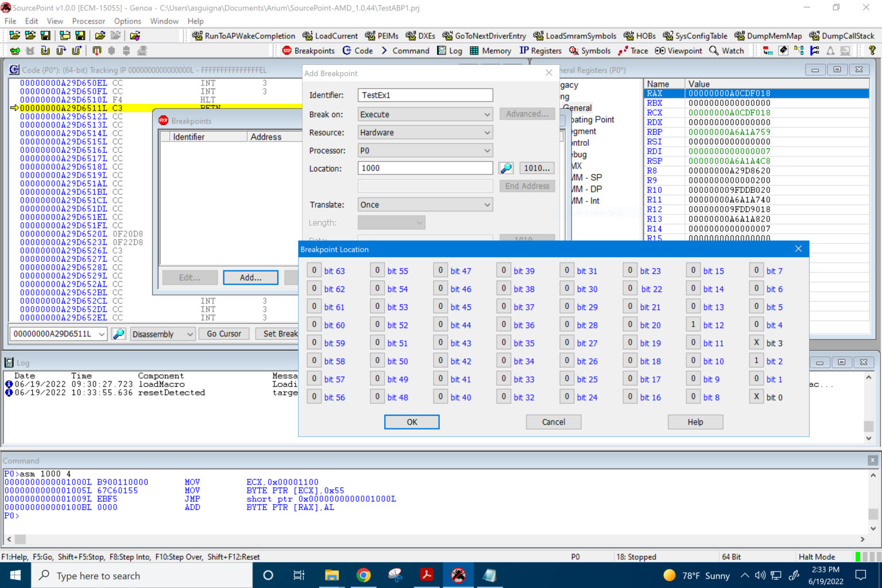Toggle bit 2 in Breakpoint Location dialog
882x588 pixels.
[756, 361]
